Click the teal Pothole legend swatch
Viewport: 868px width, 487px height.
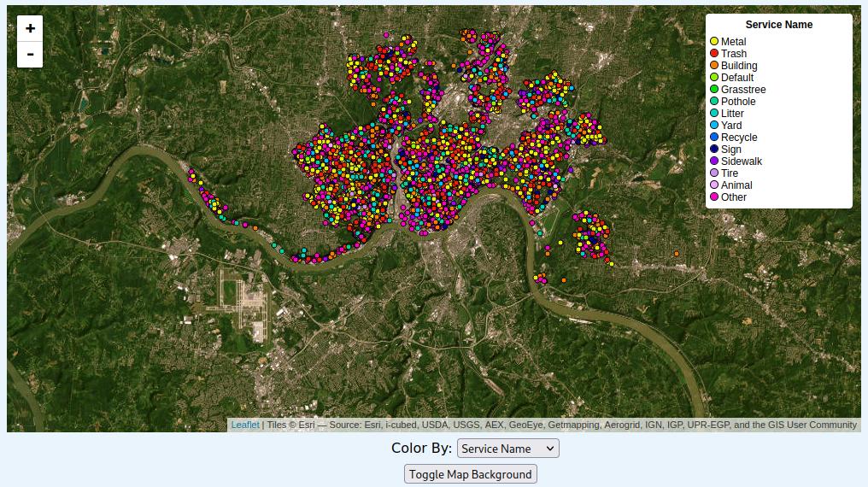(x=714, y=101)
